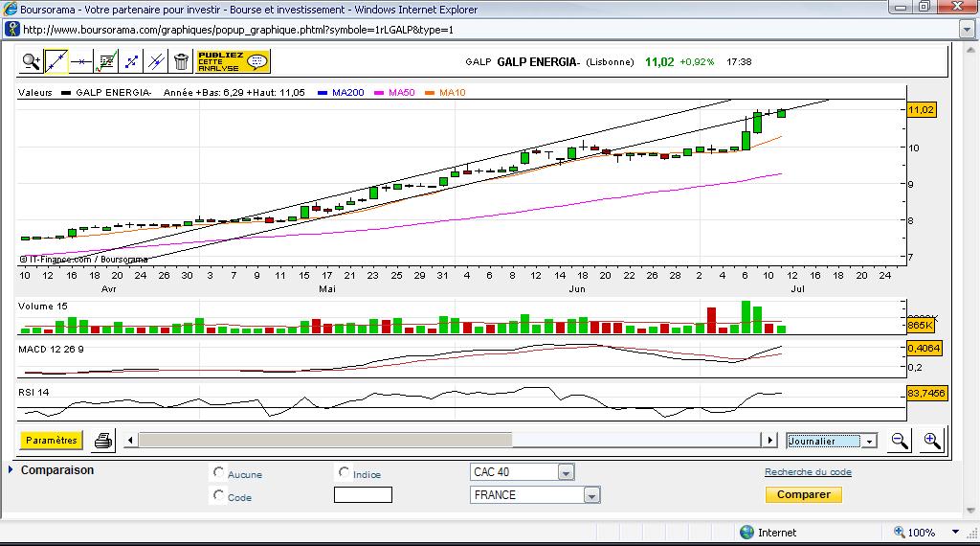Select the Code radio button
The image size is (980, 546).
pos(218,495)
